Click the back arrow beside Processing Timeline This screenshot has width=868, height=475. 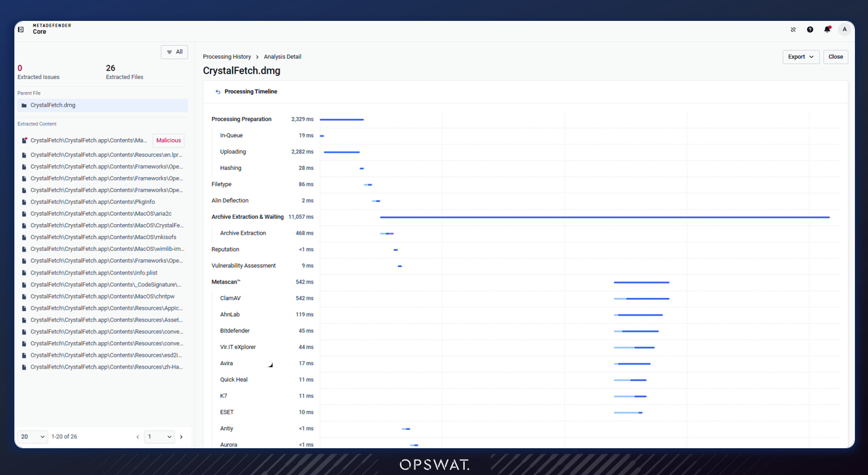(218, 92)
